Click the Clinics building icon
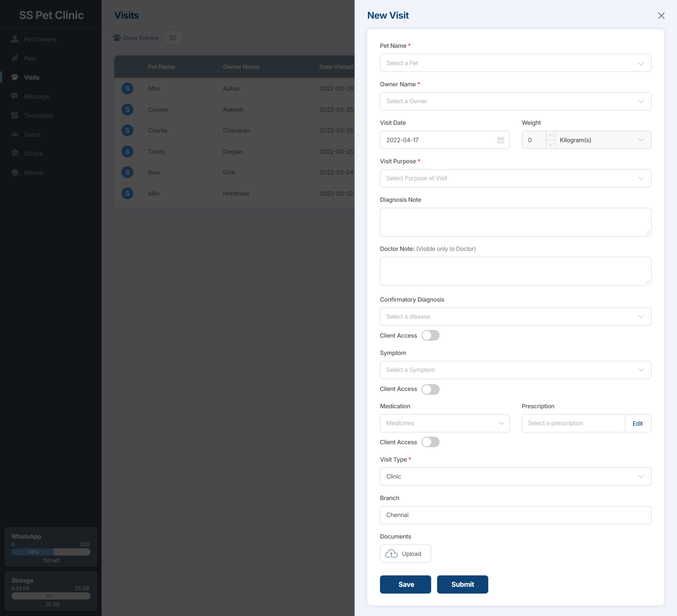The width and height of the screenshot is (677, 616). [15, 153]
